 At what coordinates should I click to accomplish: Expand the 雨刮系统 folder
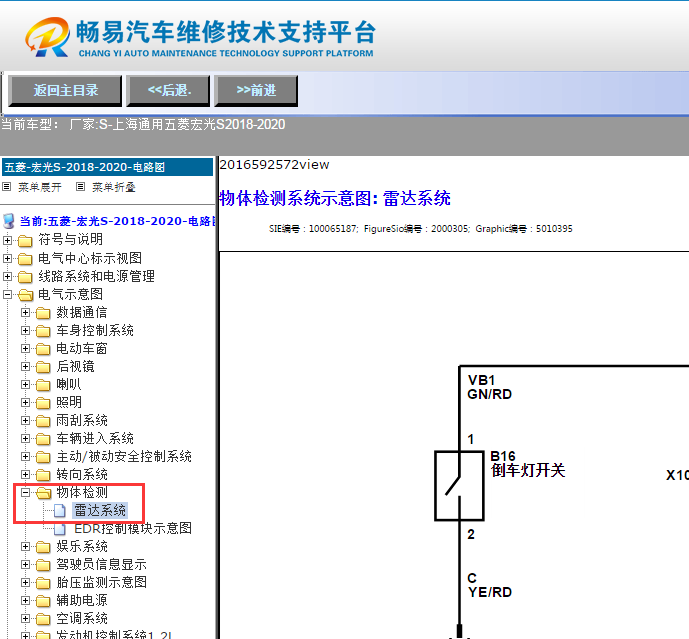click(x=25, y=421)
